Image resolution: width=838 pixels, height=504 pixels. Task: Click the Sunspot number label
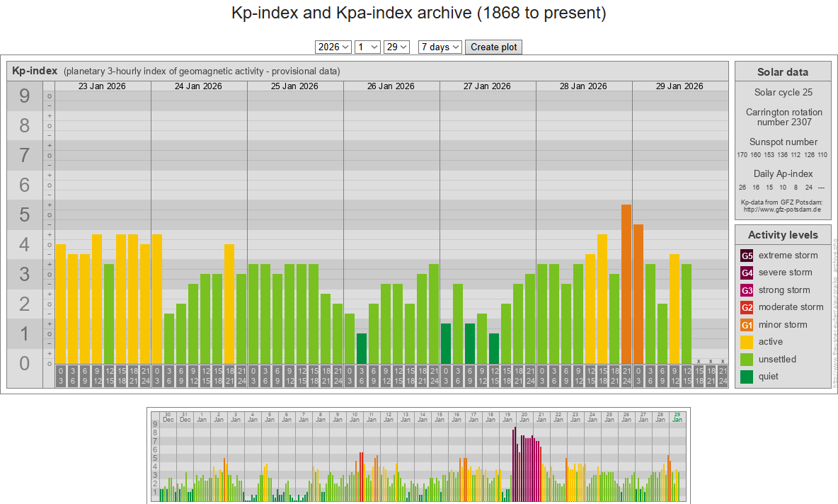point(783,142)
